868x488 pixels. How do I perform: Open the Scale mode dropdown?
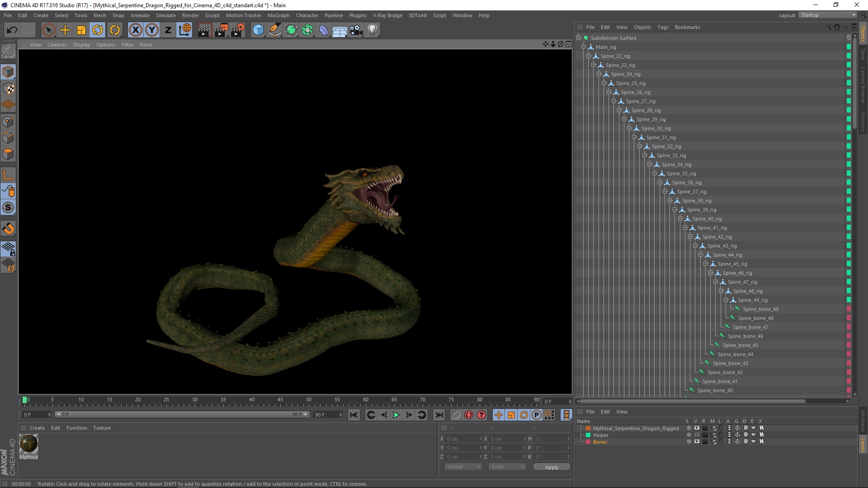pyautogui.click(x=507, y=467)
